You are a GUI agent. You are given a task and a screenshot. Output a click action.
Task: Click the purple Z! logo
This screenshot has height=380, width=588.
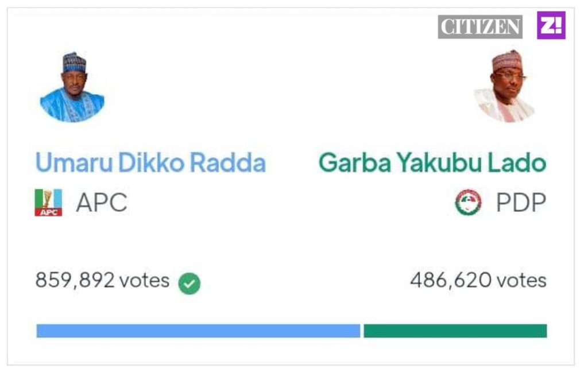pos(551,26)
